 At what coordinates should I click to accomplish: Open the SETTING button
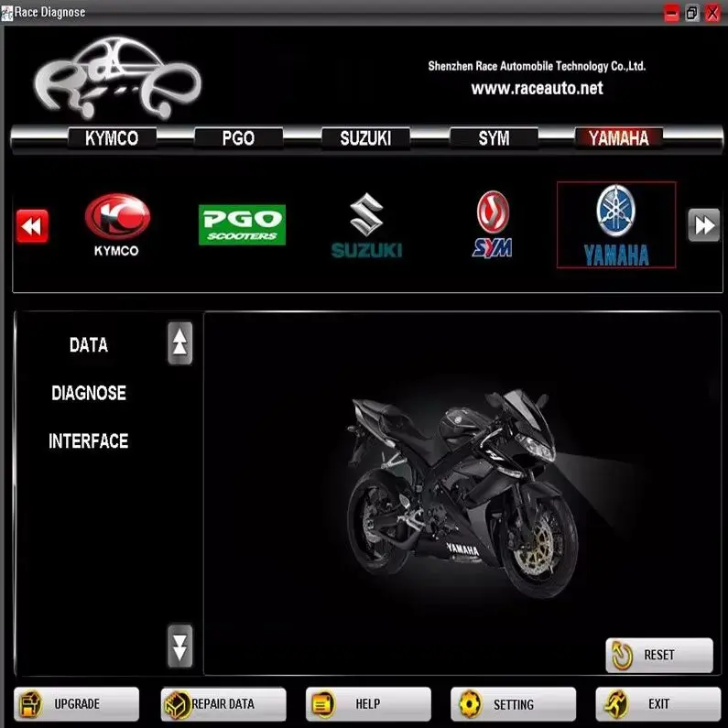click(513, 704)
